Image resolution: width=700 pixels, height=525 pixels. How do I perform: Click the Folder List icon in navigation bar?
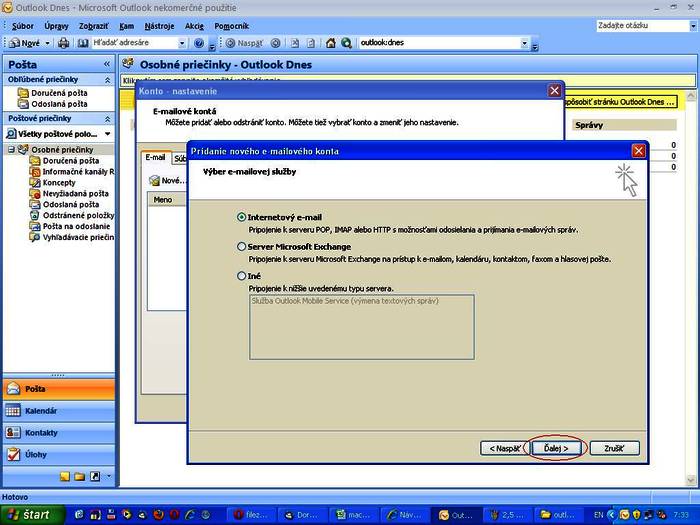coord(80,476)
